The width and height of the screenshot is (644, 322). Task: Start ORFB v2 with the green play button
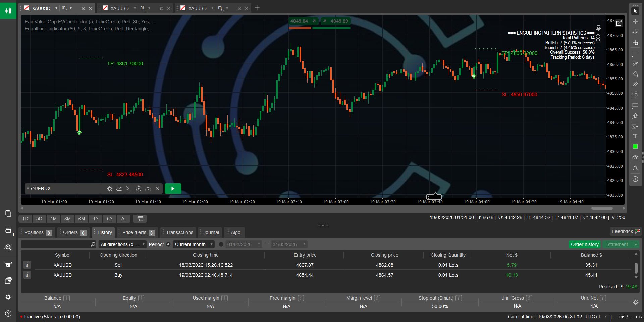173,188
